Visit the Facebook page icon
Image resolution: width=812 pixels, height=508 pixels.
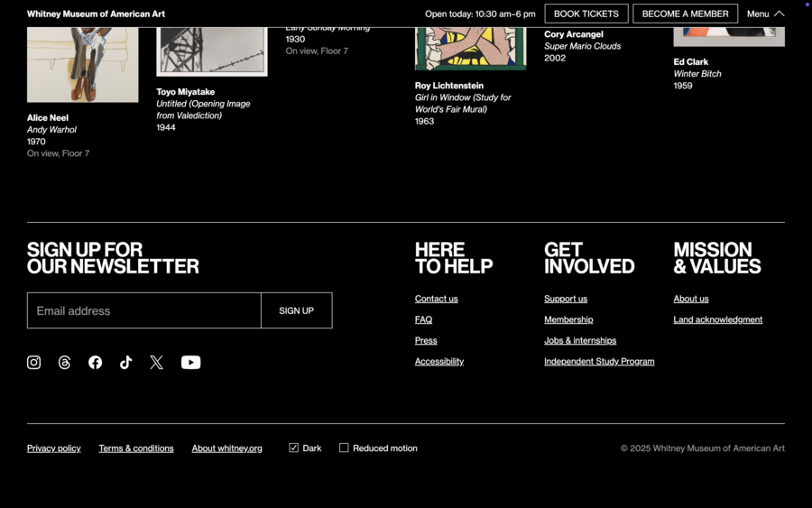96,363
